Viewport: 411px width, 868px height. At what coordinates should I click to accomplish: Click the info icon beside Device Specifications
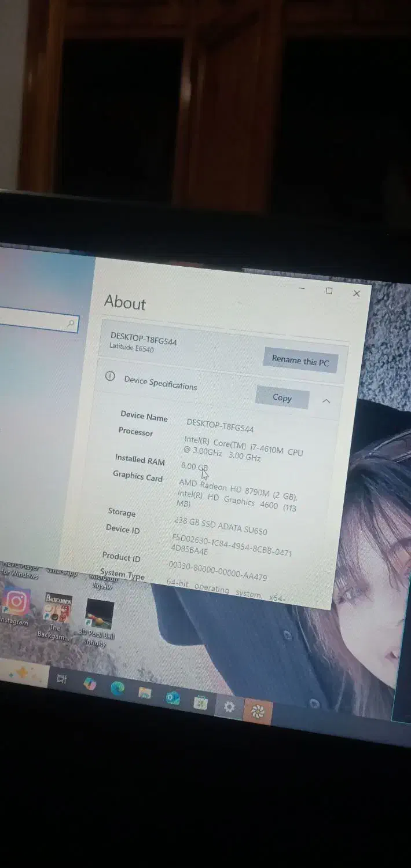pyautogui.click(x=110, y=376)
